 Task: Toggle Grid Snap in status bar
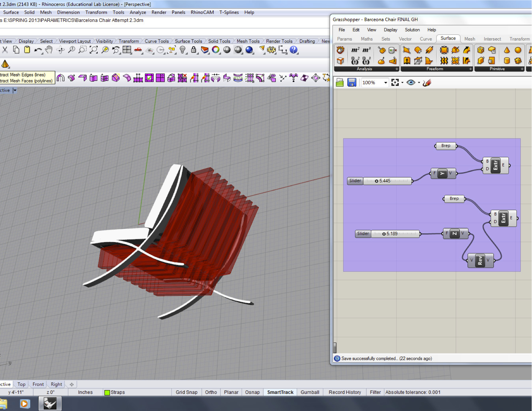point(186,392)
